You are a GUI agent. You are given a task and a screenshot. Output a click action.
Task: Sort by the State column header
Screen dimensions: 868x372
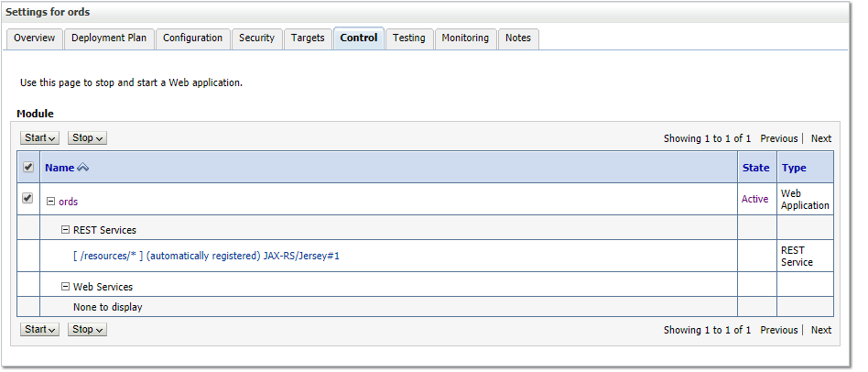pos(755,168)
